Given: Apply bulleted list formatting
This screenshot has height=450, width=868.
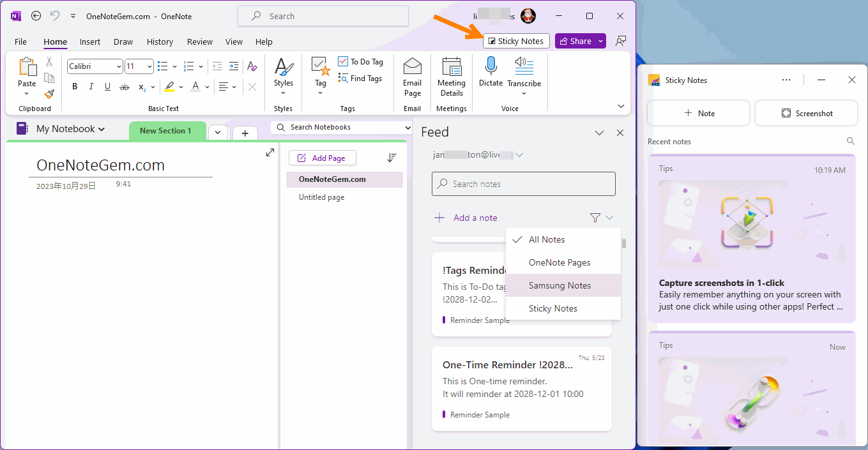Looking at the screenshot, I should coord(162,66).
